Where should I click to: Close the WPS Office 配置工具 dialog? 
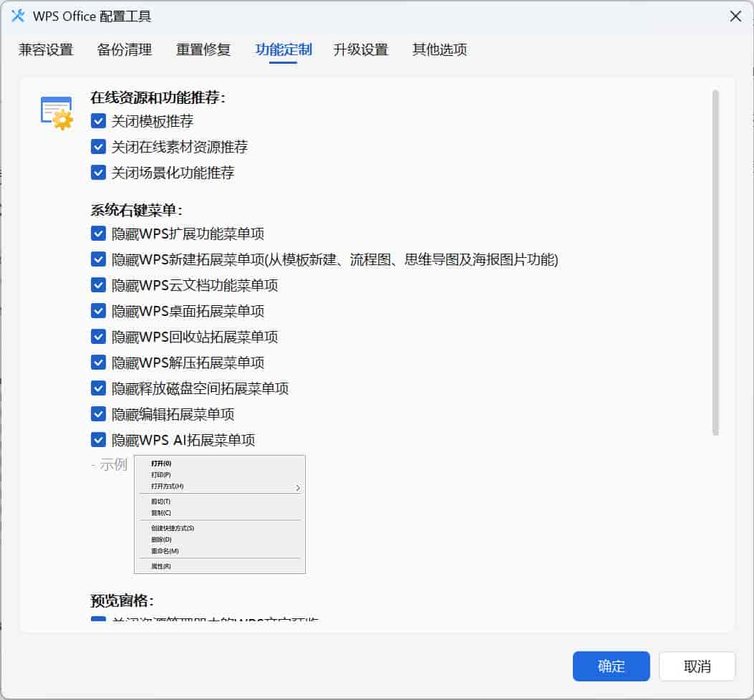(x=735, y=16)
